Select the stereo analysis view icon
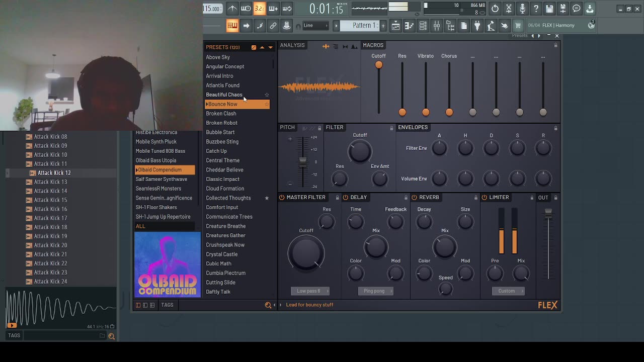 point(345,46)
